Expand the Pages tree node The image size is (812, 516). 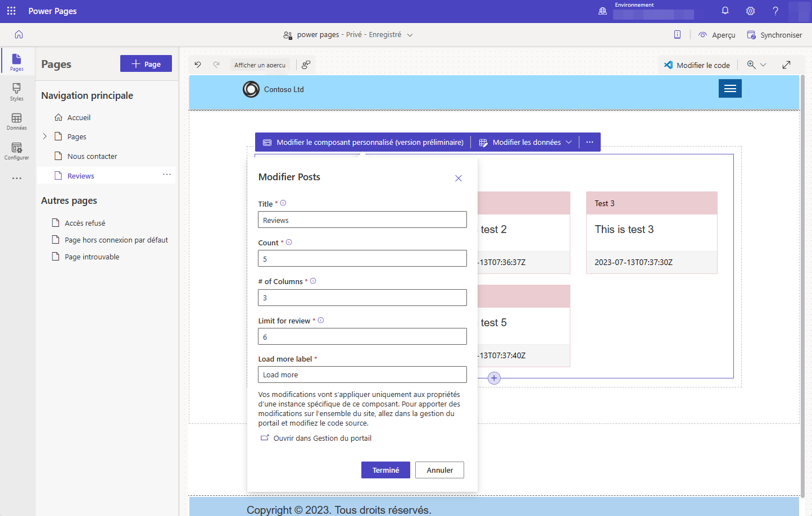tap(45, 136)
